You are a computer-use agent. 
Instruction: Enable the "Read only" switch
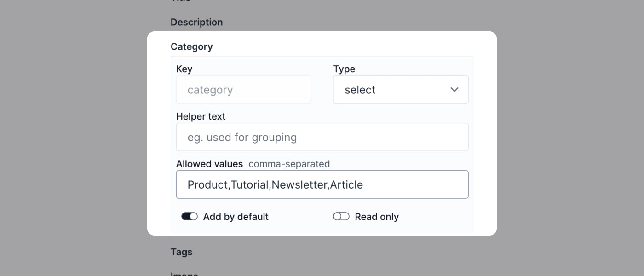click(x=341, y=217)
